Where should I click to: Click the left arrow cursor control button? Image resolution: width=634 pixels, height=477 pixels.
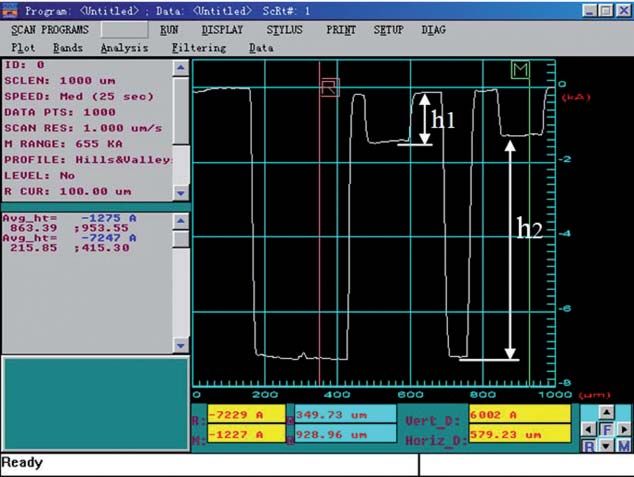(x=589, y=429)
